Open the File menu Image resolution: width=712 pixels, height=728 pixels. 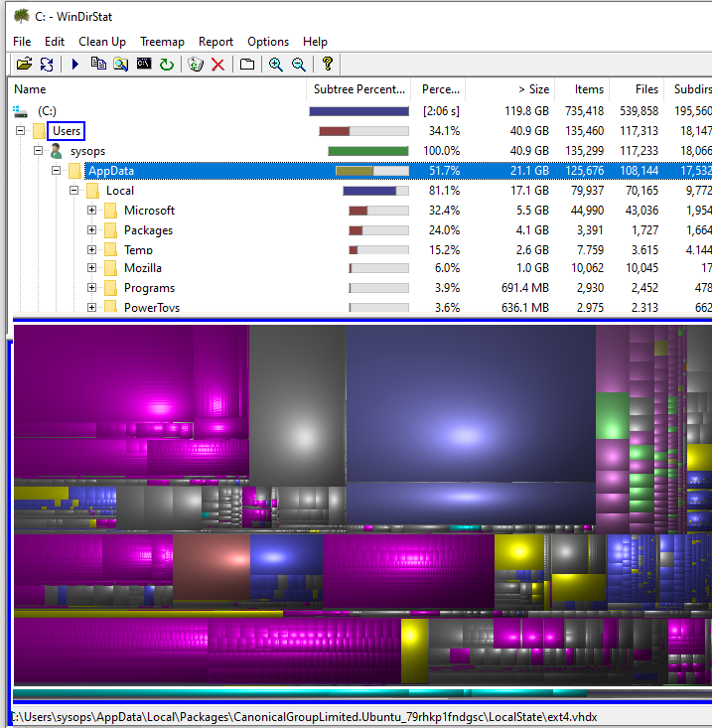22,42
